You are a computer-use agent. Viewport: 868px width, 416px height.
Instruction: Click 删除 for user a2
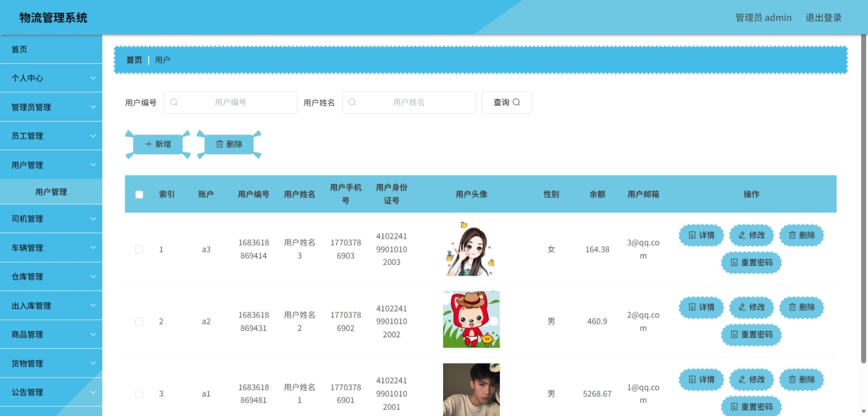pyautogui.click(x=802, y=307)
